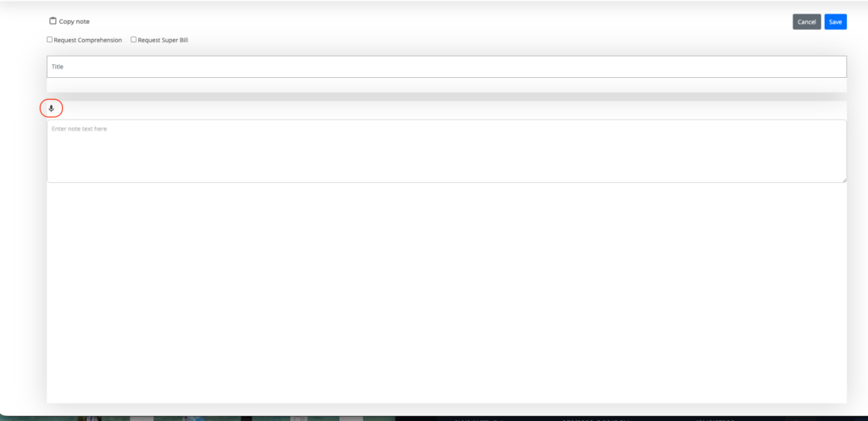Click the microphone dictation icon
This screenshot has height=421, width=868.
click(52, 109)
